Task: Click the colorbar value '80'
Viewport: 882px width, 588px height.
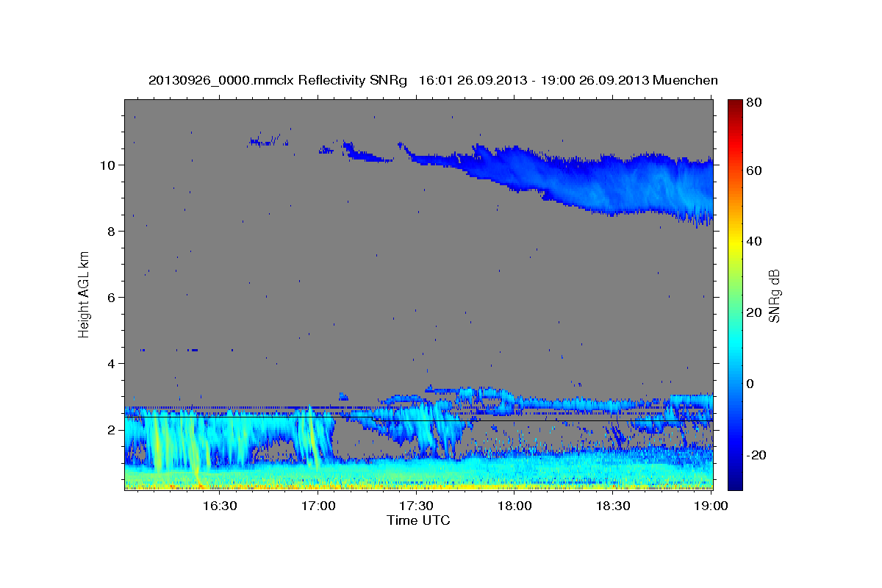Action: (756, 103)
